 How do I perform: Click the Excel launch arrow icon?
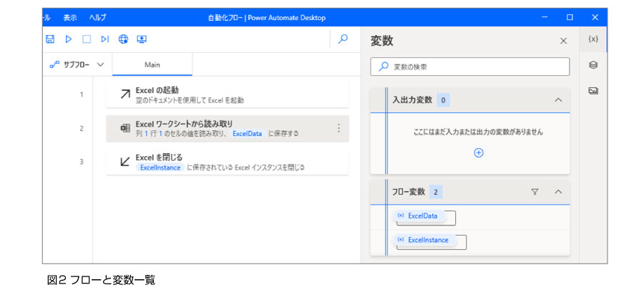[125, 95]
